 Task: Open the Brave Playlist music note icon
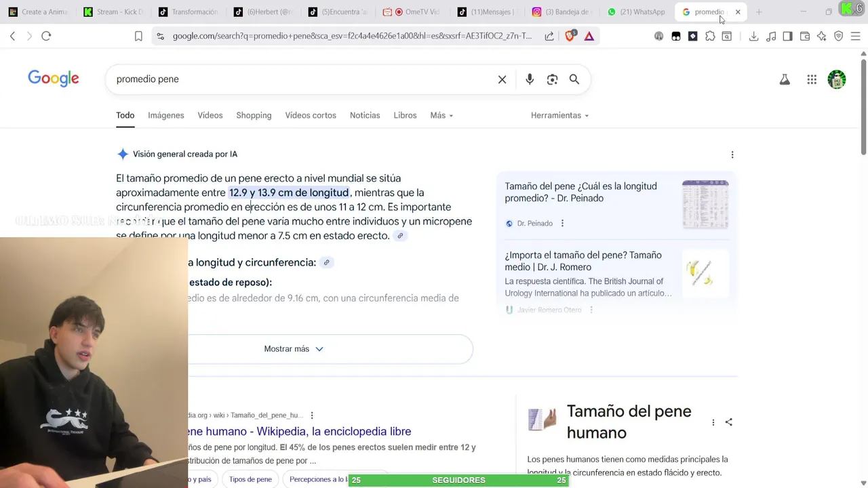(x=771, y=36)
